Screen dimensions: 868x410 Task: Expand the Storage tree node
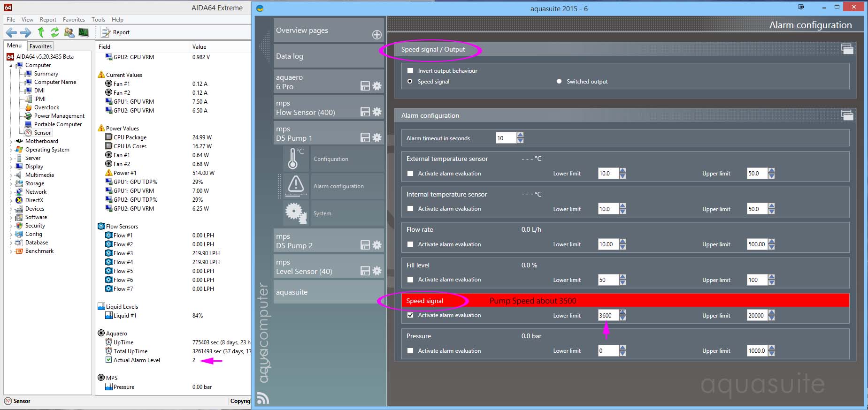[x=11, y=183]
